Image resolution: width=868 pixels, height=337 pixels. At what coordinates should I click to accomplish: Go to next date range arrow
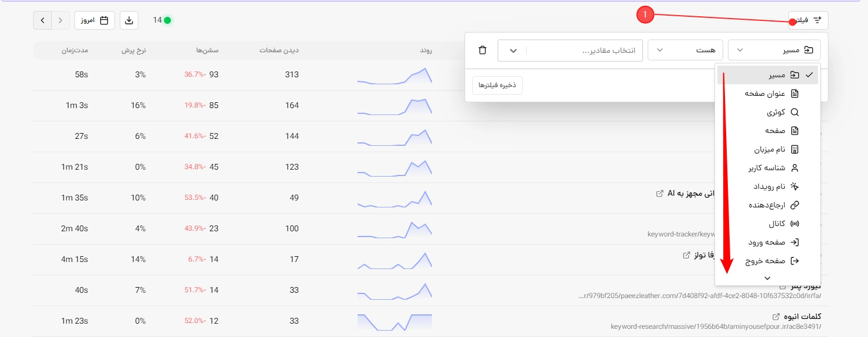60,20
